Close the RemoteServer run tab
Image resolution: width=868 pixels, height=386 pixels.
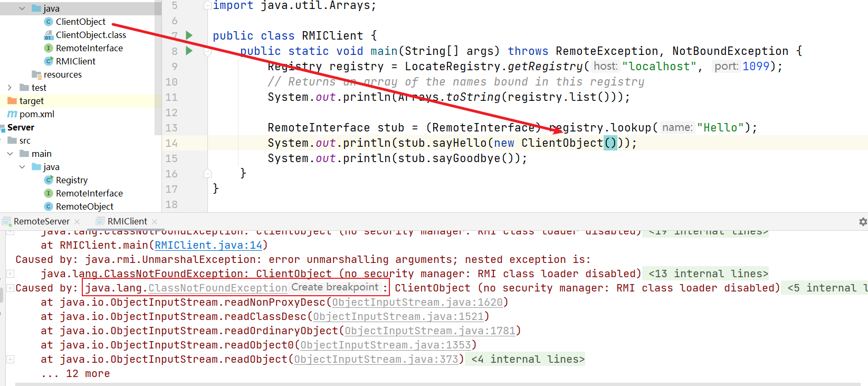tap(78, 222)
